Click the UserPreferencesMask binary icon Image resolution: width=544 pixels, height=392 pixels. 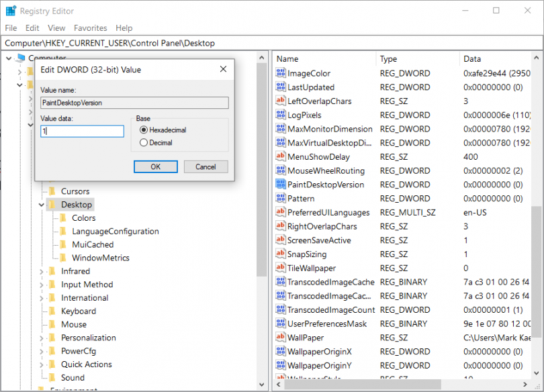[280, 324]
